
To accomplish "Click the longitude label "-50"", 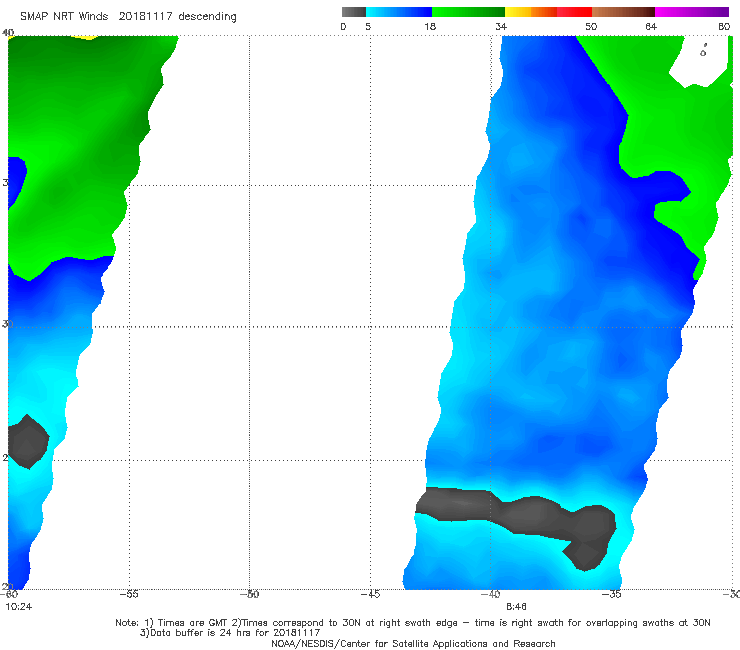I will click(249, 594).
